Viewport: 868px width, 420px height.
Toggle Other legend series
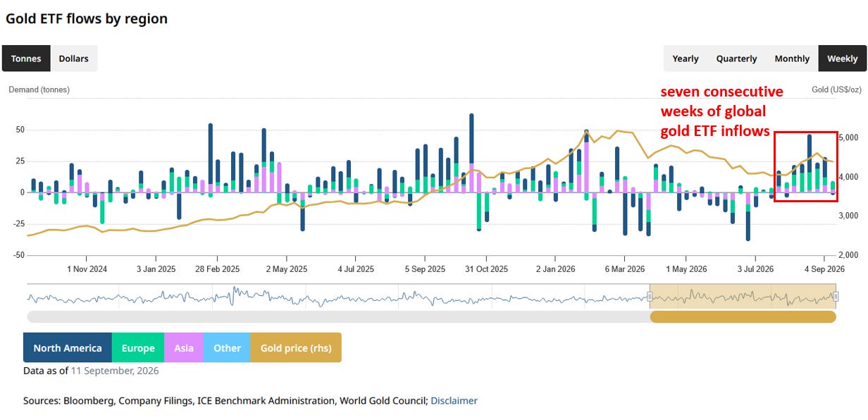pyautogui.click(x=227, y=348)
